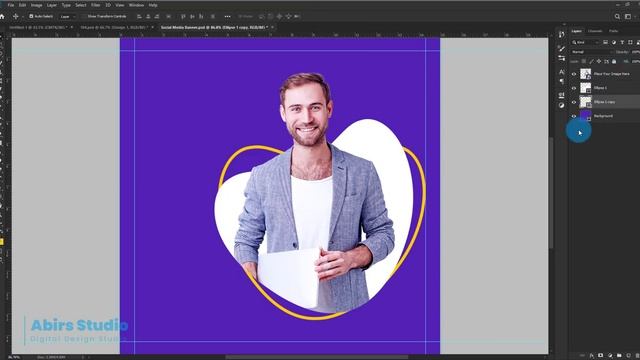640x360 pixels.
Task: Switch to the Paths panel tab
Action: (613, 31)
